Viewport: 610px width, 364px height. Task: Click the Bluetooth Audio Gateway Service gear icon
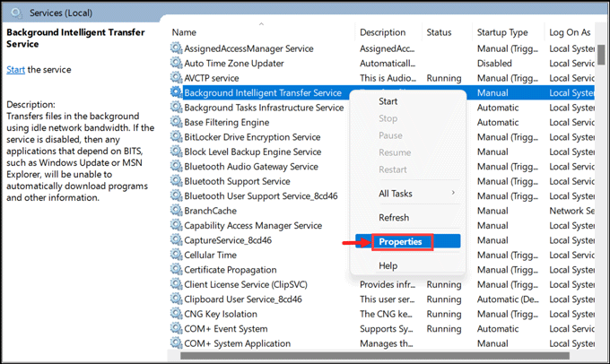pyautogui.click(x=176, y=167)
